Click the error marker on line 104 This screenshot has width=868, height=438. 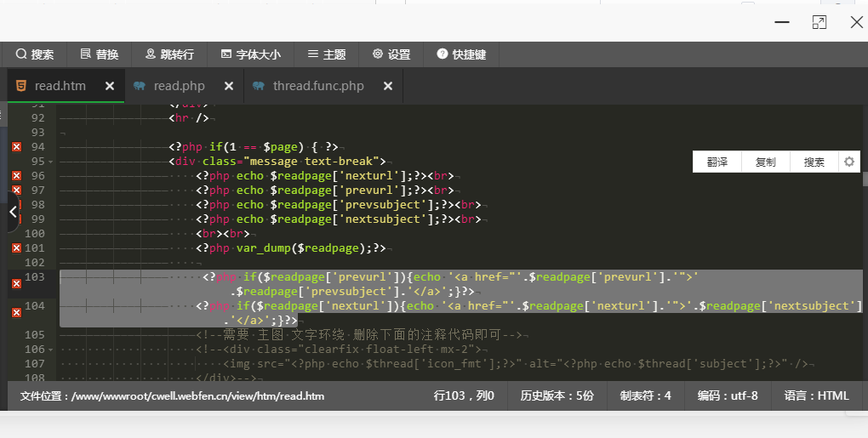coord(16,313)
